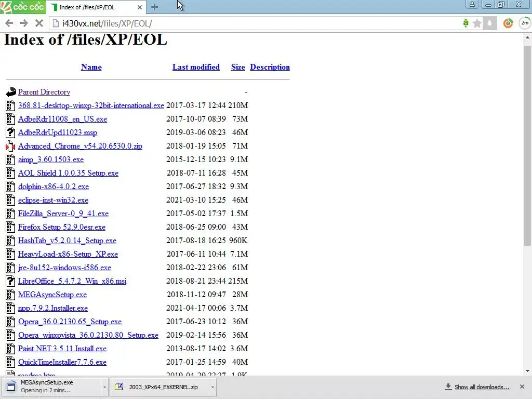Open the user profile icon in title bar
The width and height of the screenshot is (532, 399).
(x=472, y=4)
